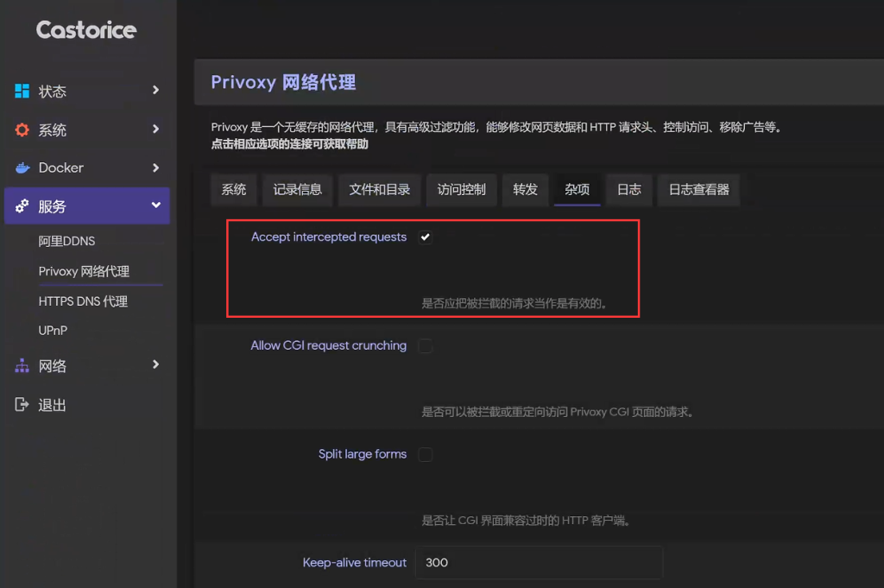Collapse the 服务 section chevron

click(x=155, y=205)
